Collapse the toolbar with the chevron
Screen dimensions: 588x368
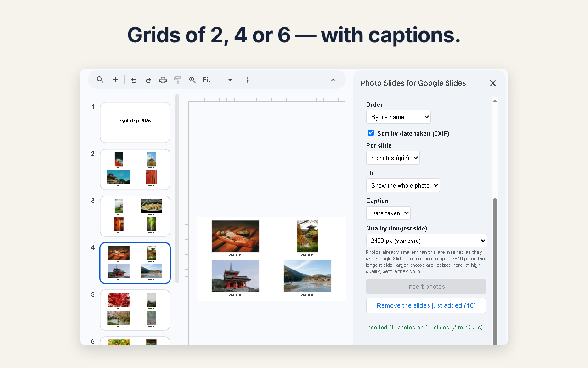pyautogui.click(x=333, y=80)
